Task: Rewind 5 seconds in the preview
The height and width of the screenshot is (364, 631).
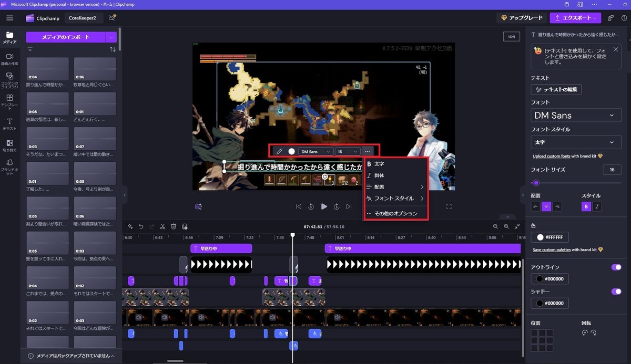Action: pos(311,207)
